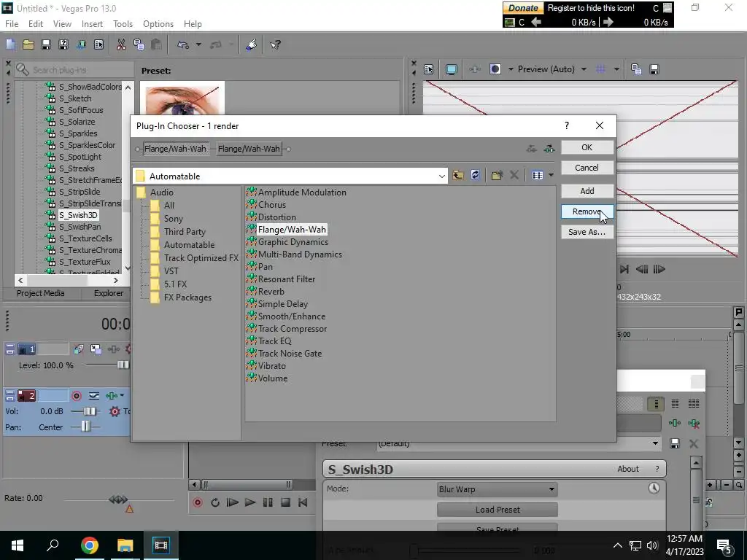
Task: Open track 2 FX dropdown arrow
Action: 122,396
